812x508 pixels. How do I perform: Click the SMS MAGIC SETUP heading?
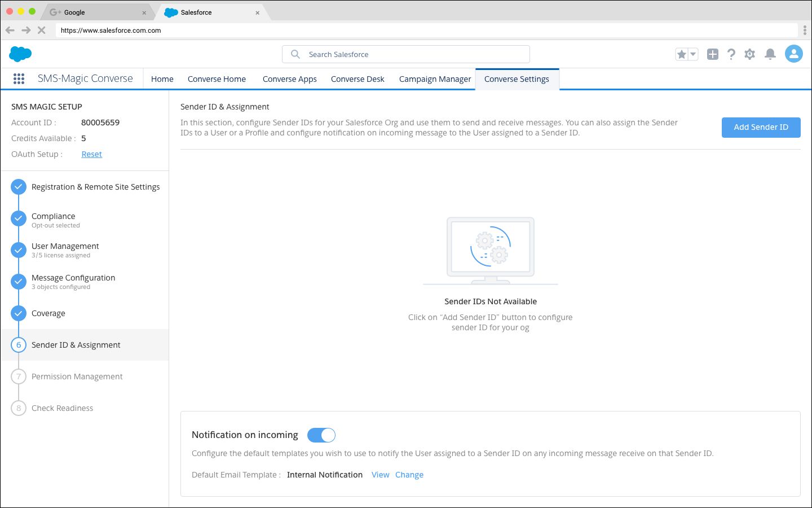click(x=47, y=107)
